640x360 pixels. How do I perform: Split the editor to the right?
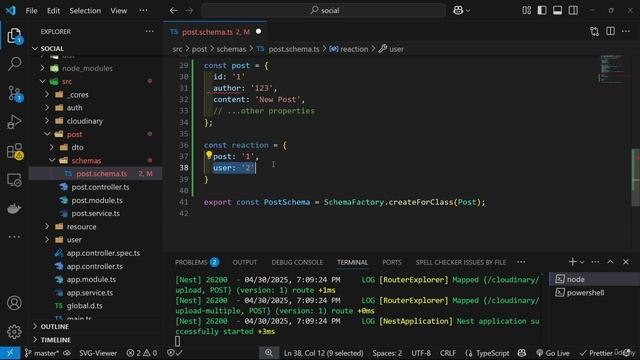click(610, 31)
